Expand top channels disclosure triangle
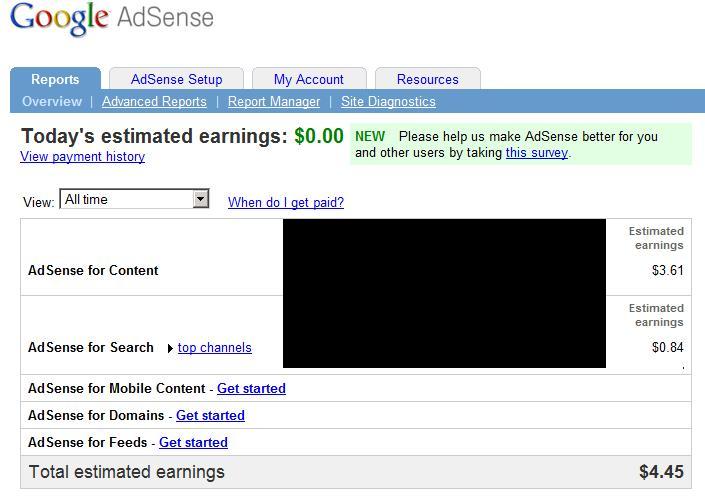 click(x=170, y=348)
